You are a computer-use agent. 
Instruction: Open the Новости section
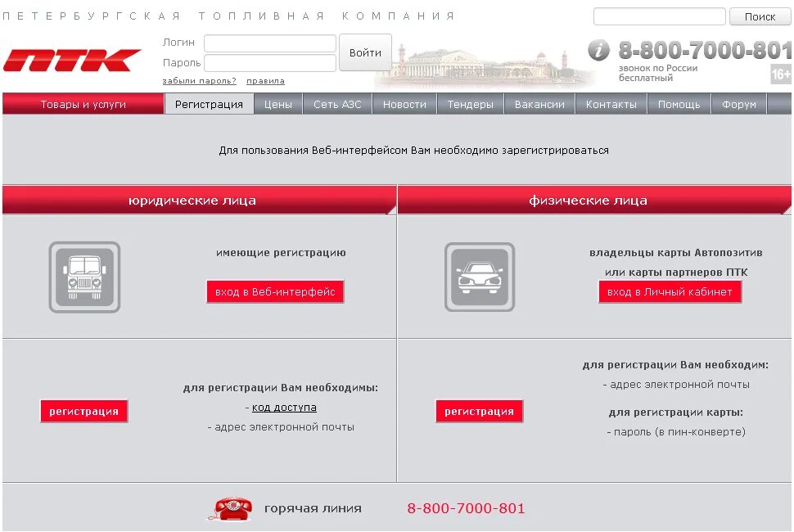[x=404, y=104]
